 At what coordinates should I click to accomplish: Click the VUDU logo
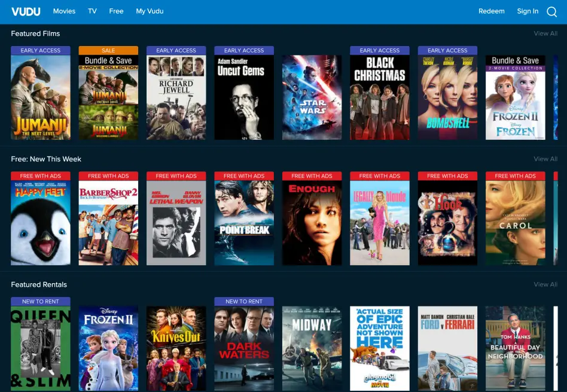pyautogui.click(x=26, y=11)
